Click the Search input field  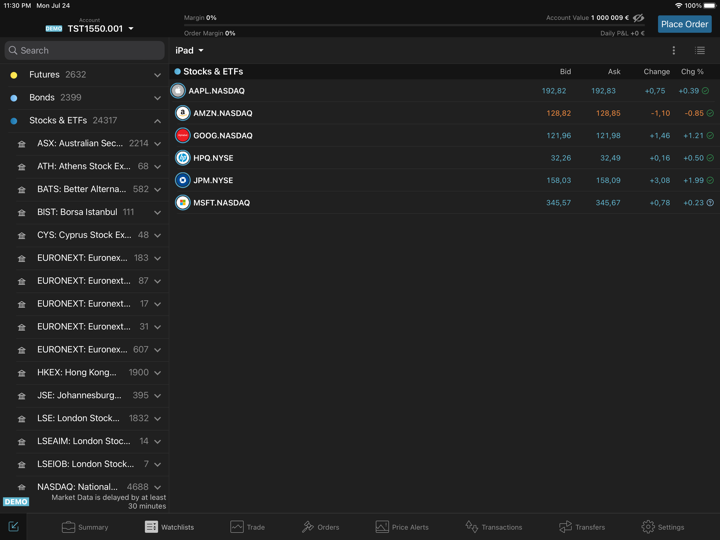tap(85, 50)
